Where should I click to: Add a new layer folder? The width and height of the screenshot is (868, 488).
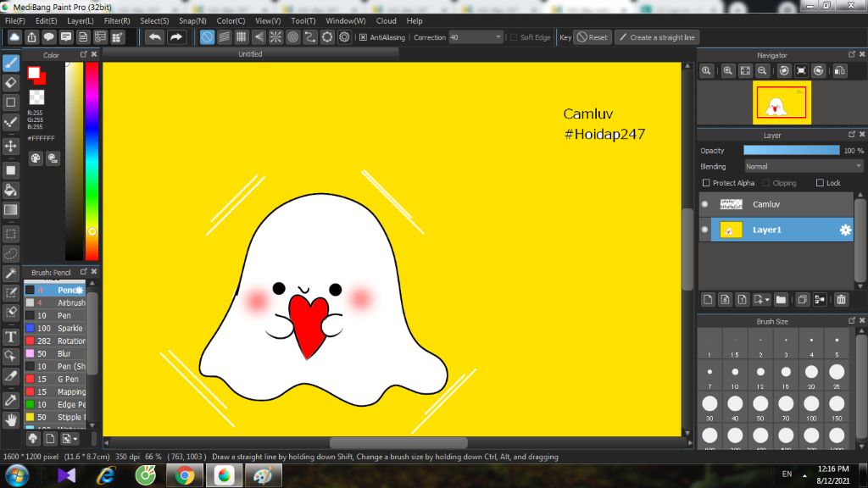(781, 299)
